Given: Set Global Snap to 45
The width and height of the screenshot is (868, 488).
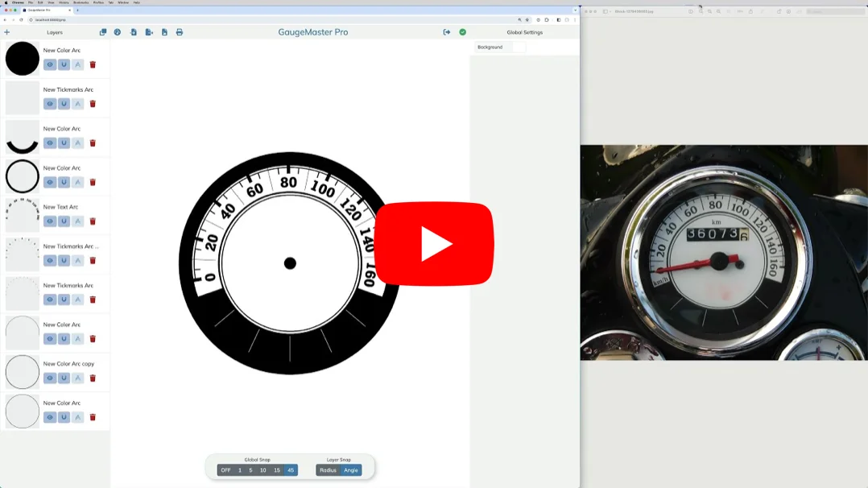Looking at the screenshot, I should click(291, 470).
